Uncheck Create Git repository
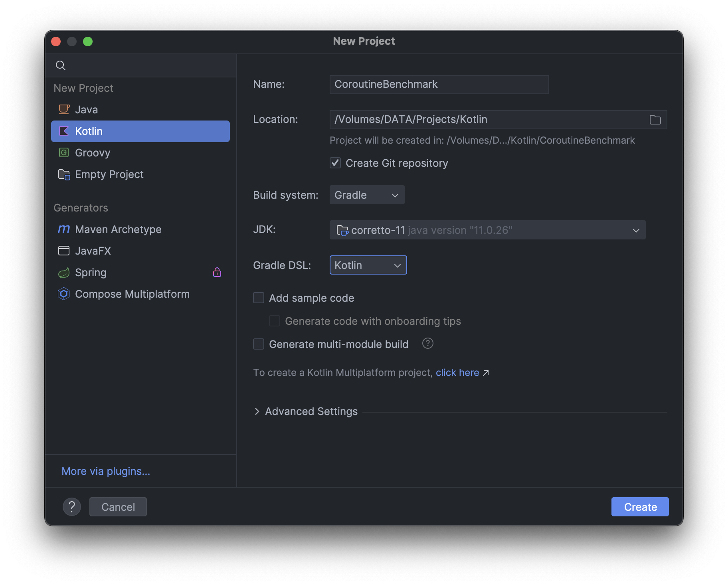This screenshot has width=728, height=585. tap(335, 163)
